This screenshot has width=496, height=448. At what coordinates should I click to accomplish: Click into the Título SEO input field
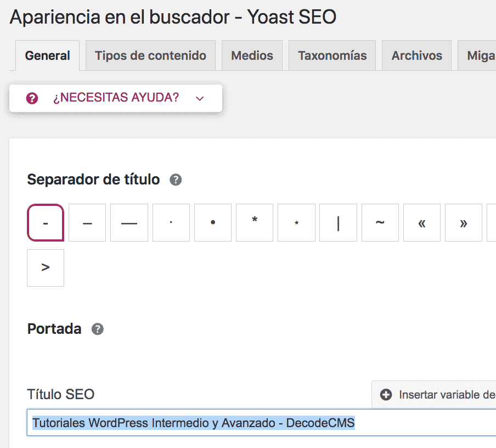pyautogui.click(x=261, y=422)
